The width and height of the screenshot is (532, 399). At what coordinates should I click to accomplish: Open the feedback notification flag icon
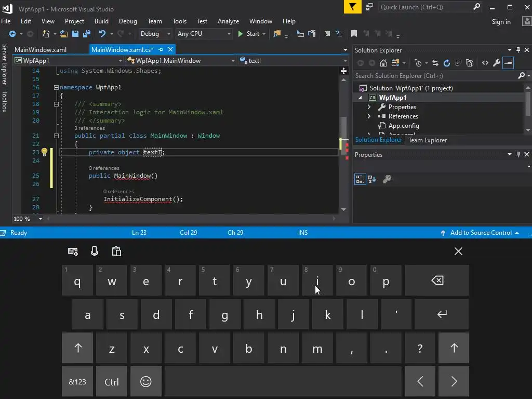[353, 7]
